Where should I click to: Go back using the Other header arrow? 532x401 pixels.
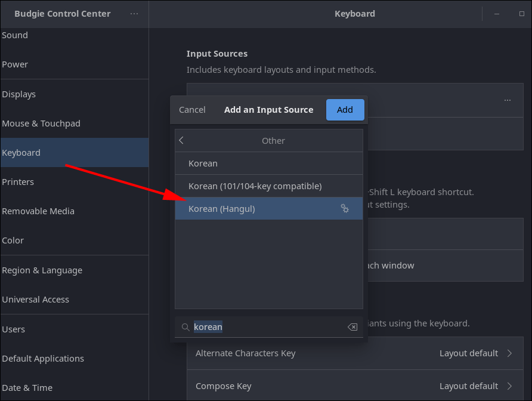181,140
